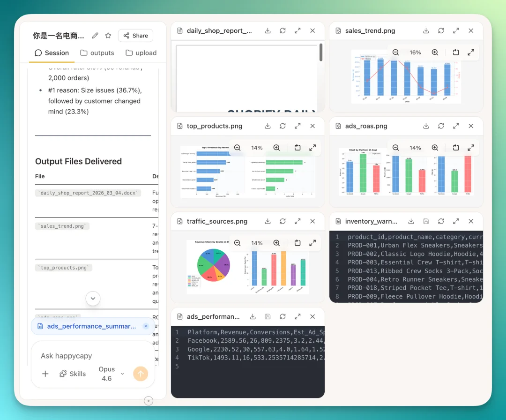Click the rotate icon in top_products preview
This screenshot has height=420, width=506.
[x=298, y=147]
